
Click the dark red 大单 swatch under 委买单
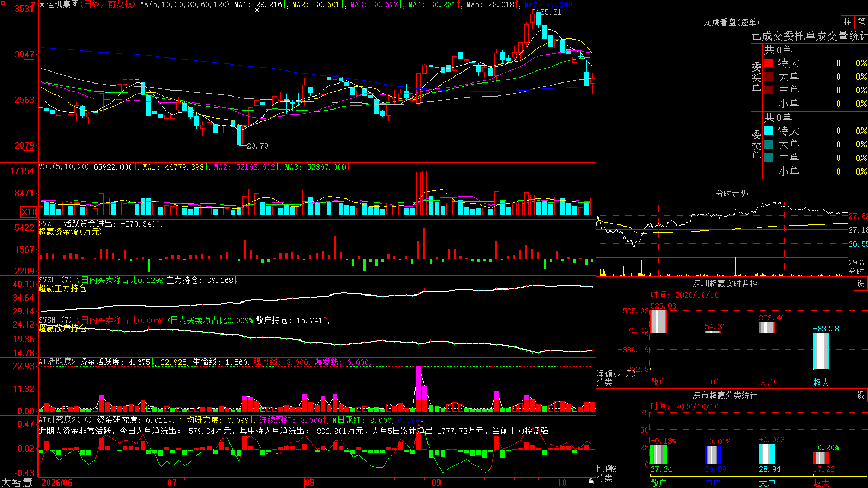(768, 76)
